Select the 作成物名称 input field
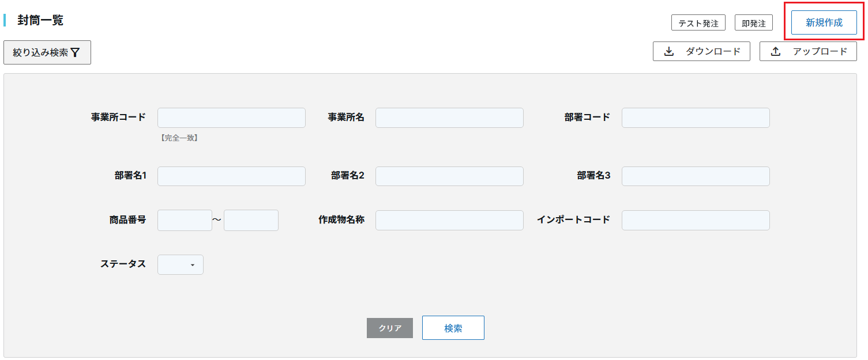The image size is (868, 360). tap(449, 220)
